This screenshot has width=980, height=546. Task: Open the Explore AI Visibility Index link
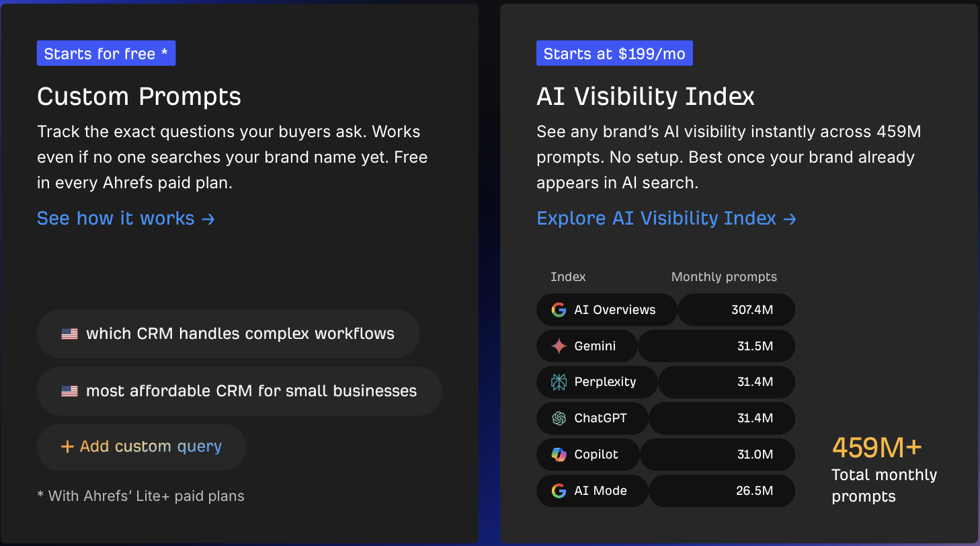point(666,219)
